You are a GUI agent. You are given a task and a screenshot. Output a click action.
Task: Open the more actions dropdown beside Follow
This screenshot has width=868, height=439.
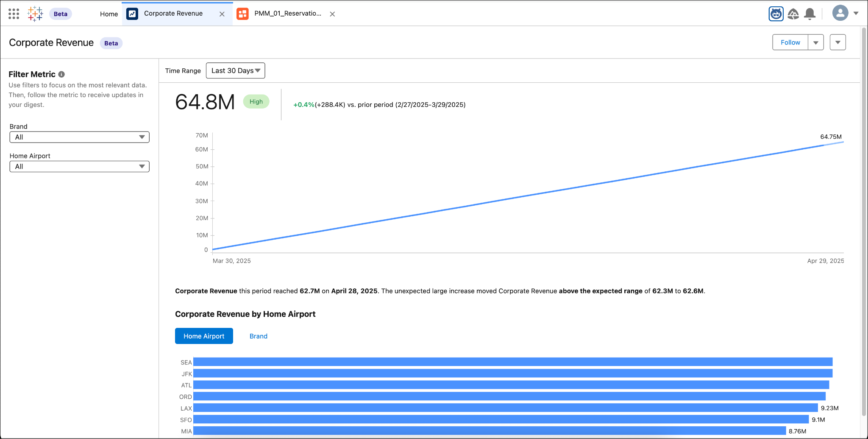(x=838, y=42)
